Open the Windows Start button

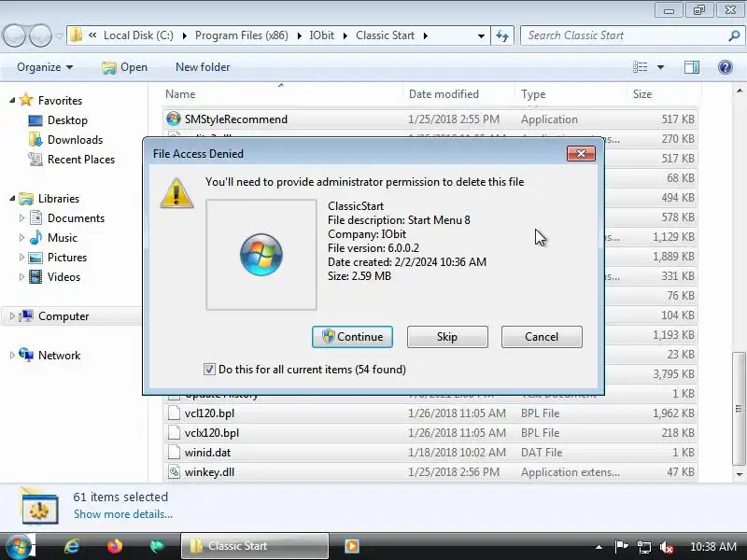pos(17,546)
